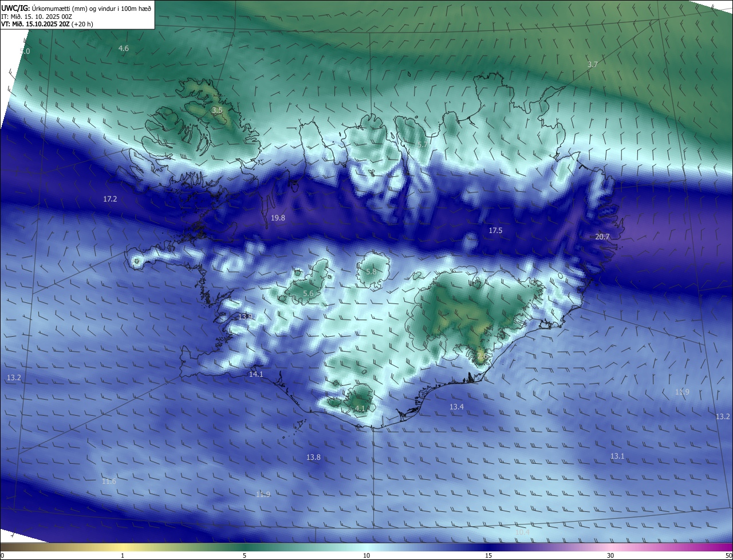The image size is (733, 560).
Task: Click the 13.1 value label
Action: (x=617, y=456)
